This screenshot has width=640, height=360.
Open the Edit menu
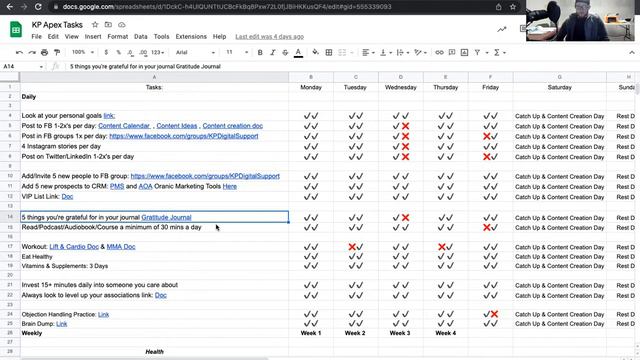pos(53,37)
